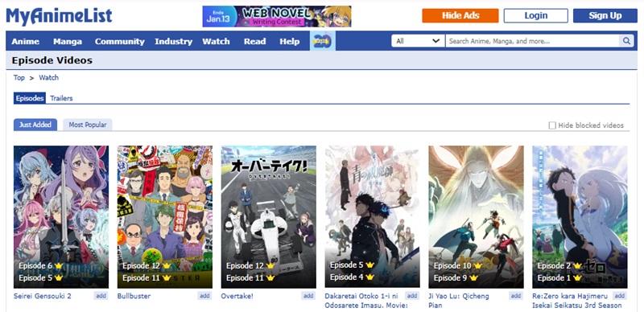644x312 pixels.
Task: Click the crown icon by Re:Zero Episode 2
Action: [577, 266]
